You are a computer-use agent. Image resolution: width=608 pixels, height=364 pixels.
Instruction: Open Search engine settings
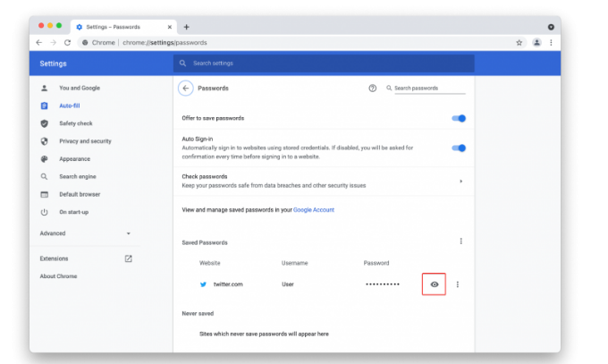click(x=78, y=176)
